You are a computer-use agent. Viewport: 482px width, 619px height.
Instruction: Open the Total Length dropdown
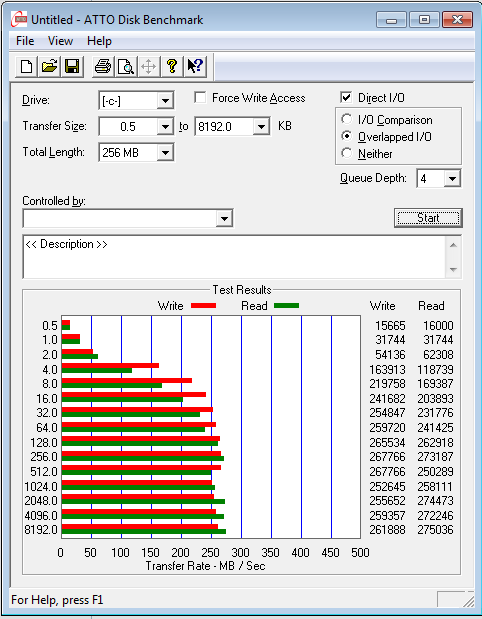(x=165, y=152)
